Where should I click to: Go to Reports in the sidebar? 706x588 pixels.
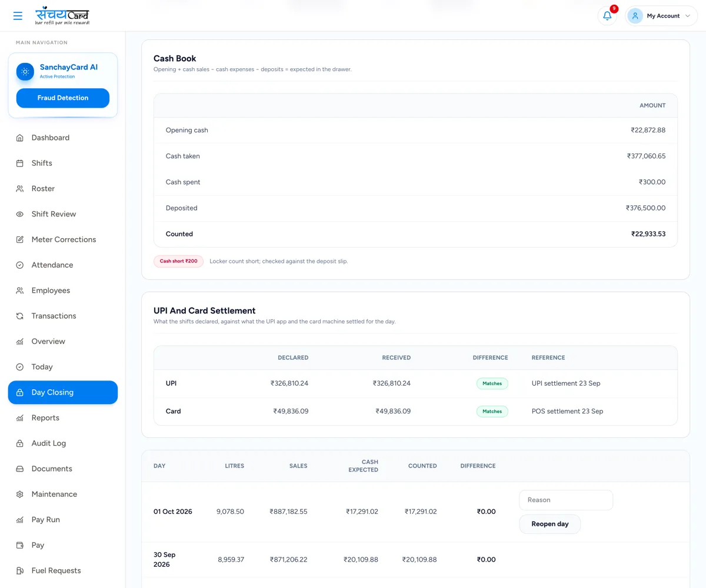pyautogui.click(x=63, y=418)
